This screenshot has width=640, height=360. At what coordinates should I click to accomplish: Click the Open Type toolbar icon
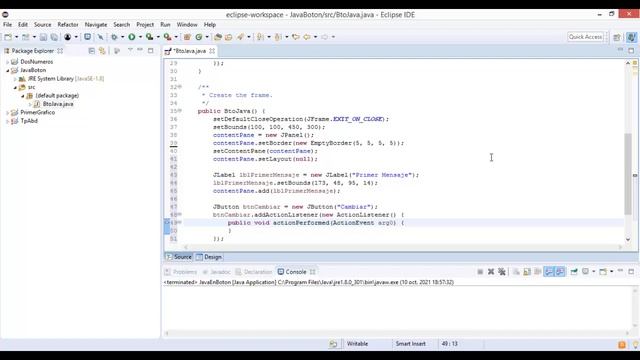(x=218, y=37)
